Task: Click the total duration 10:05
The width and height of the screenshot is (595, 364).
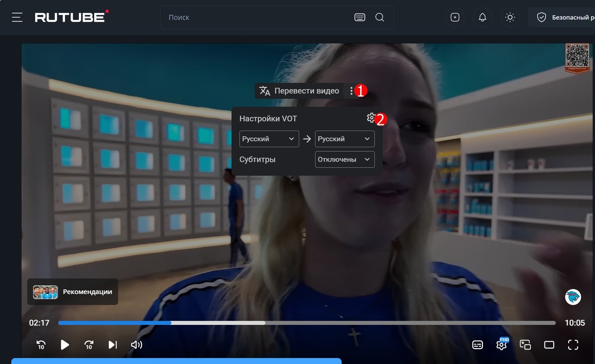Action: tap(575, 323)
